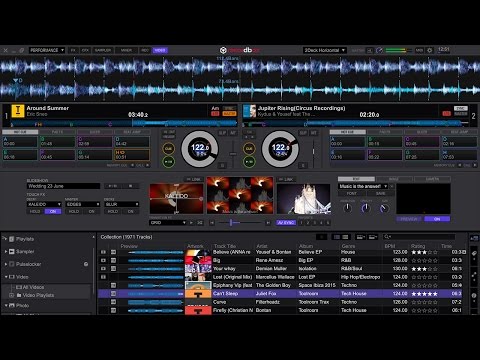Click the text overlay ON button
480x360 pixels.
pyautogui.click(x=437, y=219)
